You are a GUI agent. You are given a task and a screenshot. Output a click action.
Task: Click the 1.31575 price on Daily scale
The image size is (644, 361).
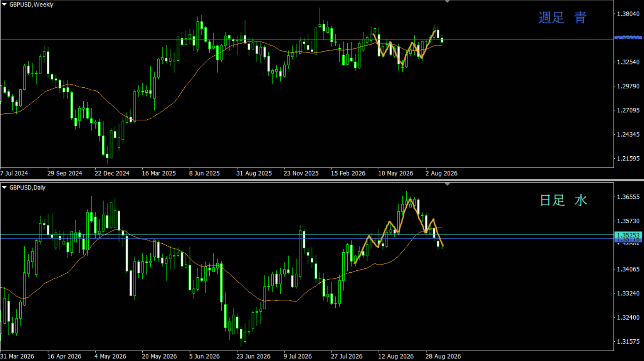628,342
